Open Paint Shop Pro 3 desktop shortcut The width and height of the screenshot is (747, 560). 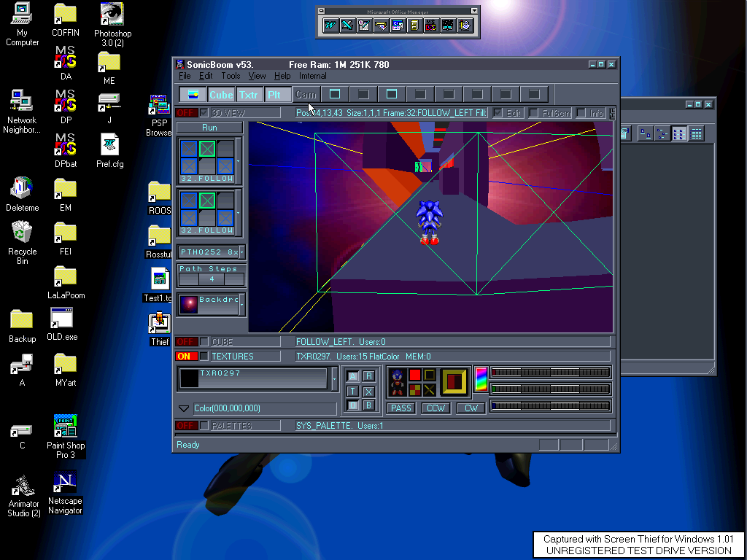click(66, 437)
